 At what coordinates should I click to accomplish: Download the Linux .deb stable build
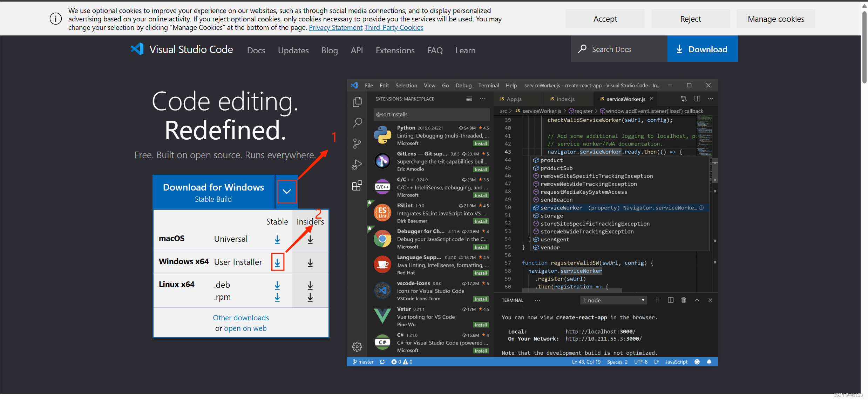(x=277, y=286)
